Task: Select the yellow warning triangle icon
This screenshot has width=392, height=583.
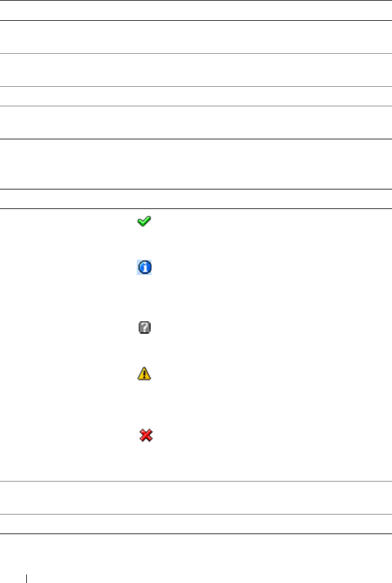Action: click(144, 373)
